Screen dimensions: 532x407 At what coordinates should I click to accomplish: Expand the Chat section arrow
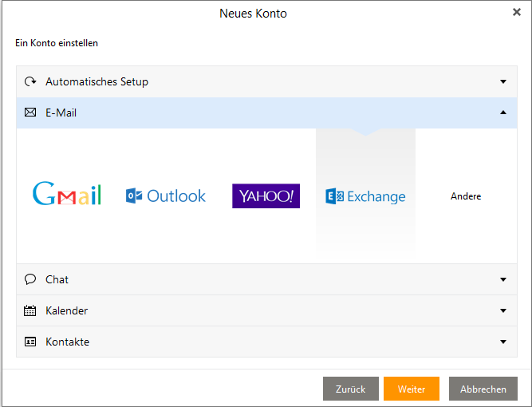click(x=503, y=279)
